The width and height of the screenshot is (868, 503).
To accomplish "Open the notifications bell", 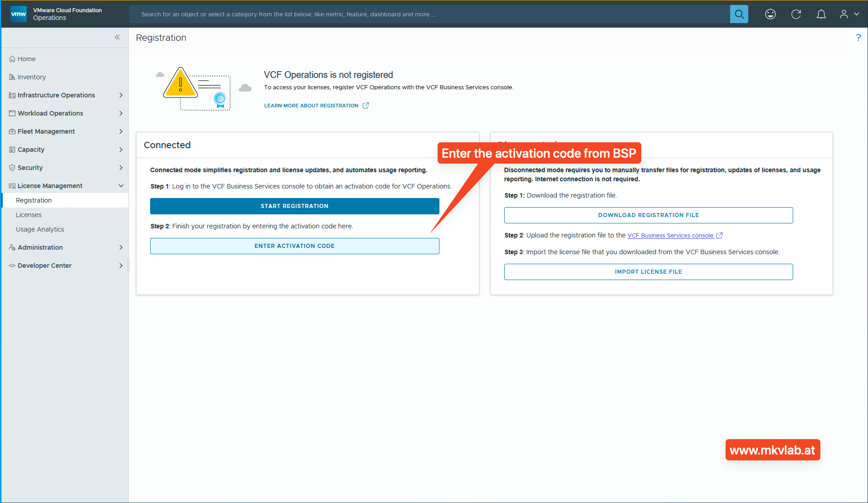I will (821, 14).
